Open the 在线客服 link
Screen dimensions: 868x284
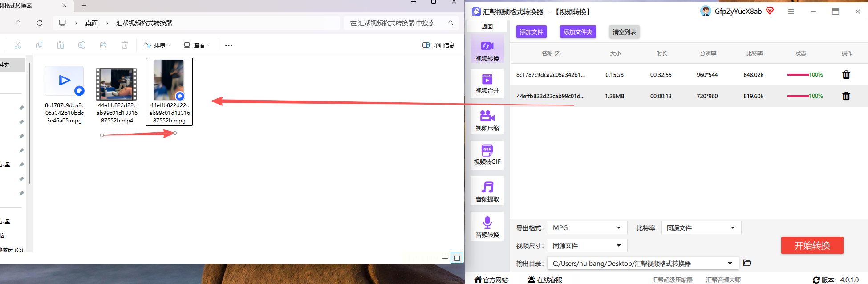pos(545,280)
